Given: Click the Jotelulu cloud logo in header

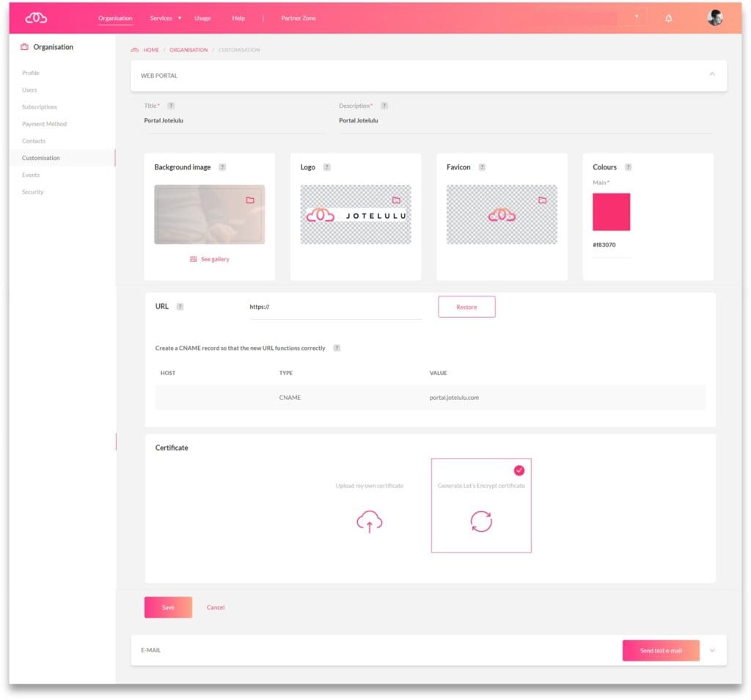Looking at the screenshot, I should pos(36,18).
